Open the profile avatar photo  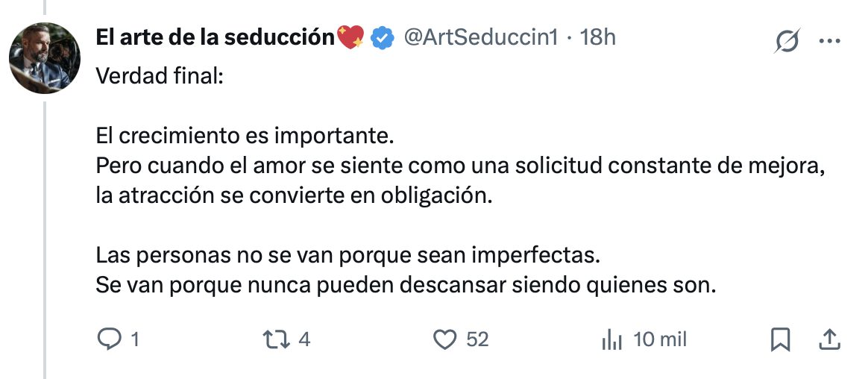tap(44, 57)
